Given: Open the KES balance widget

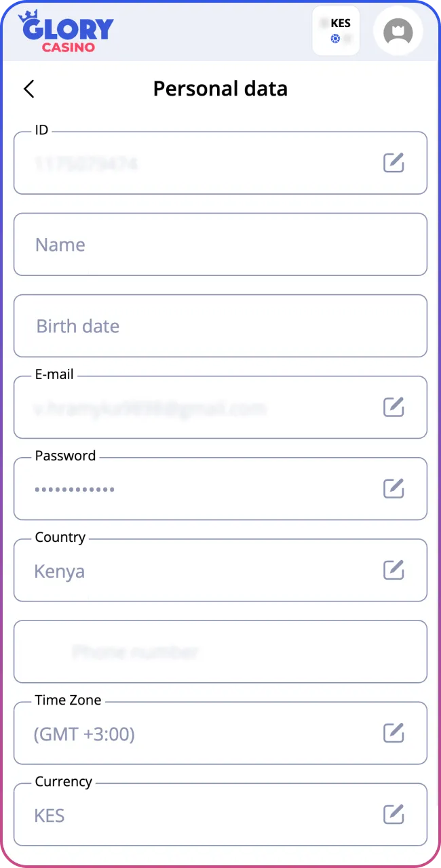Looking at the screenshot, I should [x=336, y=31].
